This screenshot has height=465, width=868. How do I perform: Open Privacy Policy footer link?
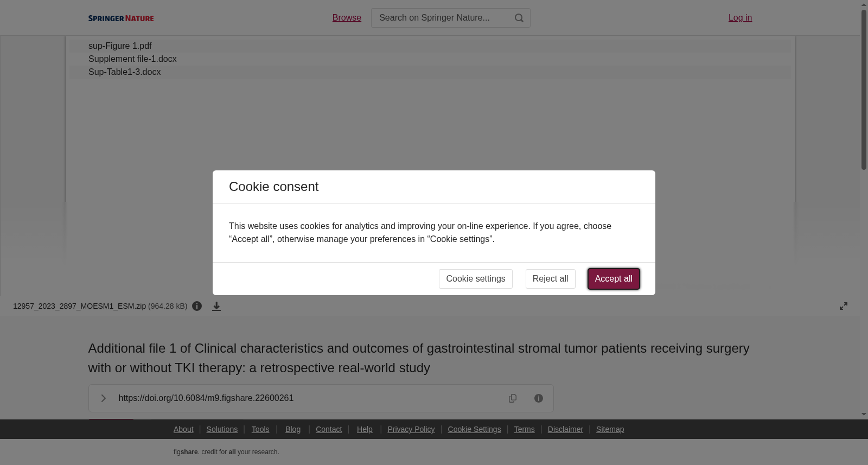pyautogui.click(x=411, y=429)
